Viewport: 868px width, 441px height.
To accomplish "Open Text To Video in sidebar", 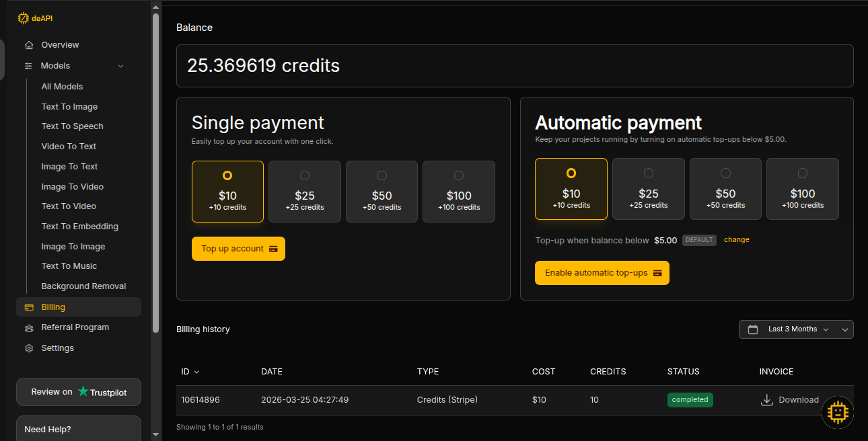I will pyautogui.click(x=69, y=206).
